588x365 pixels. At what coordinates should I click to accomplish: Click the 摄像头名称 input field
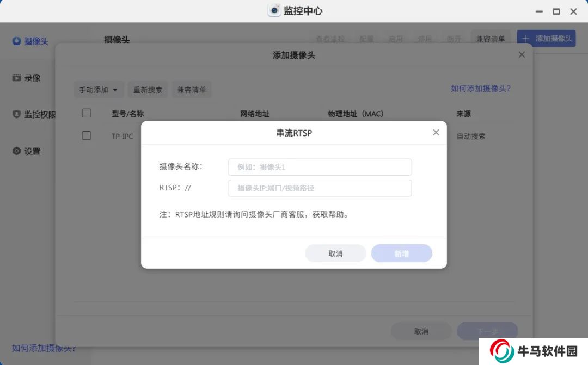pyautogui.click(x=320, y=167)
